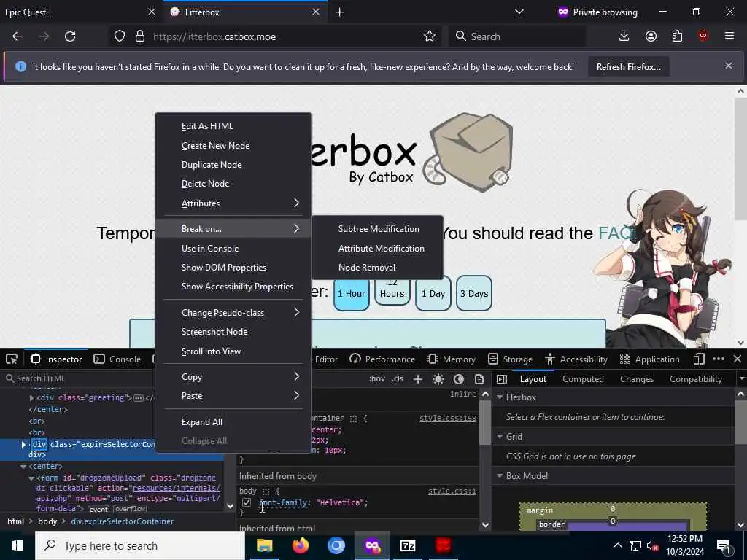Collapse the Flexbox section
This screenshot has width=747, height=560.
point(500,397)
